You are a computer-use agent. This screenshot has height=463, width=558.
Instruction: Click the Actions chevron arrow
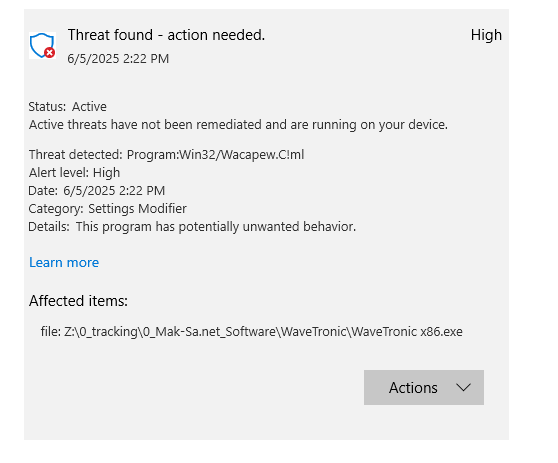463,387
